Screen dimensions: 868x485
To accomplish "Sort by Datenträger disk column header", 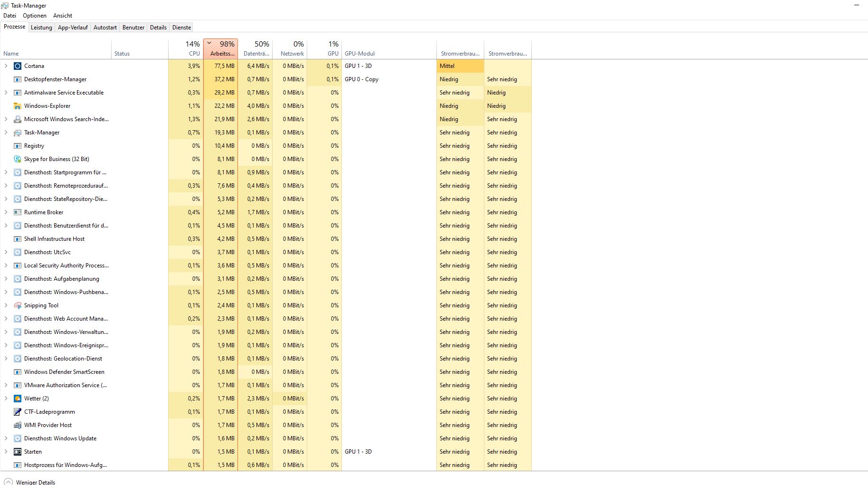I will [x=255, y=49].
